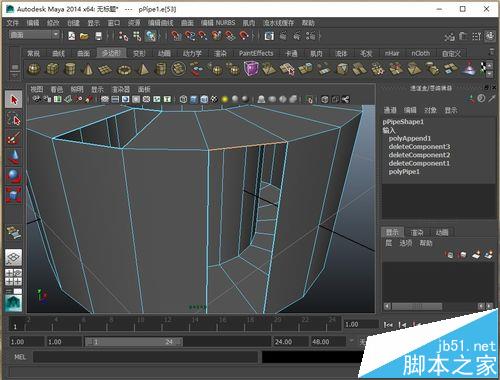
Task: Toggle use all lights yellow bulb icon
Action: (x=225, y=99)
